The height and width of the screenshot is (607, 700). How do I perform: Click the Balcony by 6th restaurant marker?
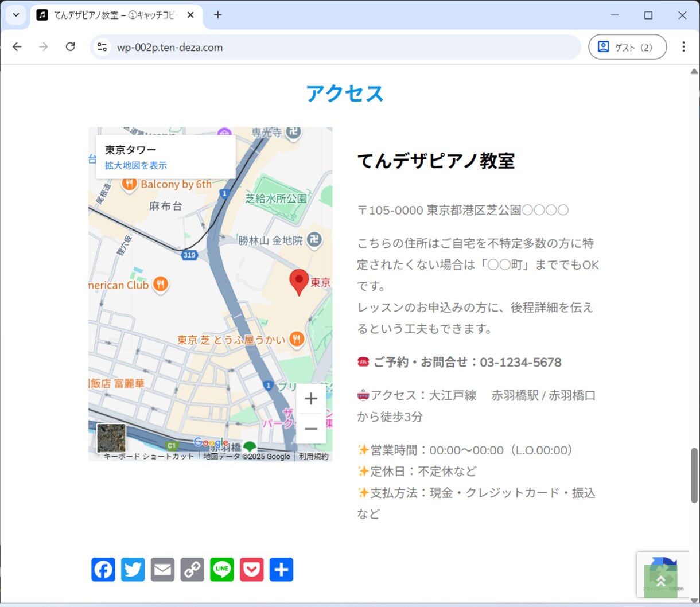[129, 184]
